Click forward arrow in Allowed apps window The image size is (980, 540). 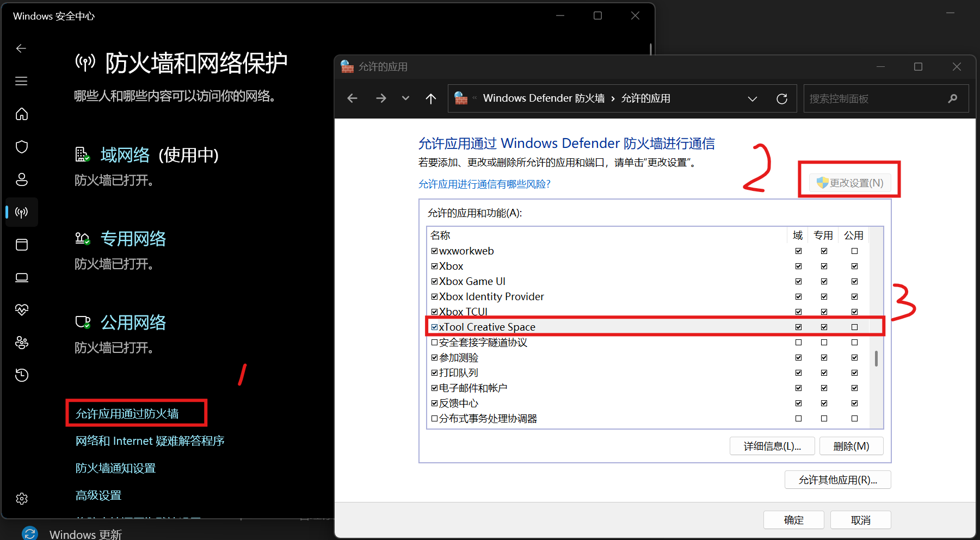pyautogui.click(x=381, y=98)
